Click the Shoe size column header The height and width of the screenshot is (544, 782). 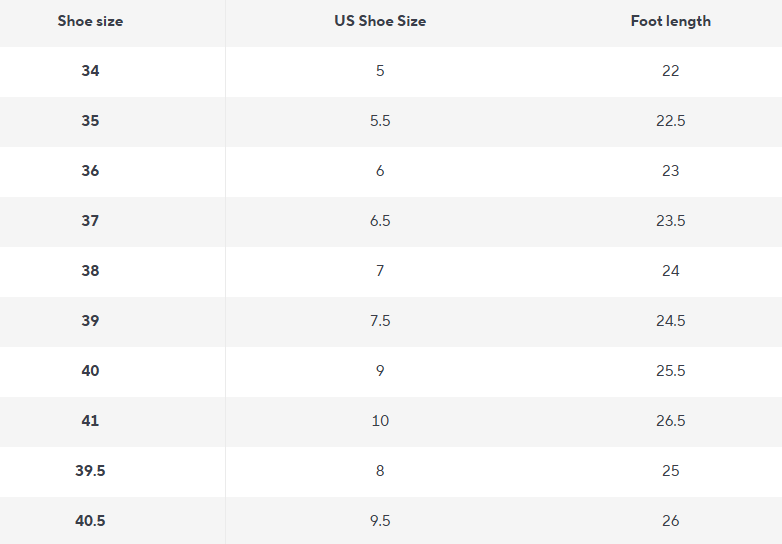coord(90,21)
